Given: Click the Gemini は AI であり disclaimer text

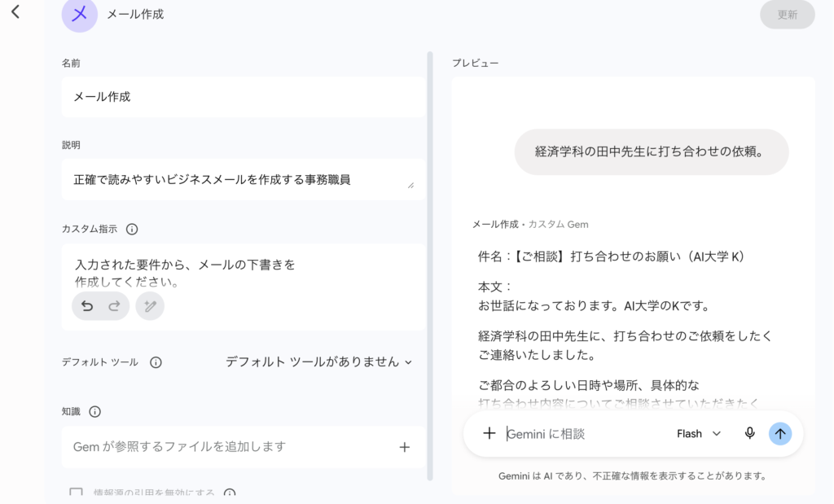Looking at the screenshot, I should (x=632, y=476).
